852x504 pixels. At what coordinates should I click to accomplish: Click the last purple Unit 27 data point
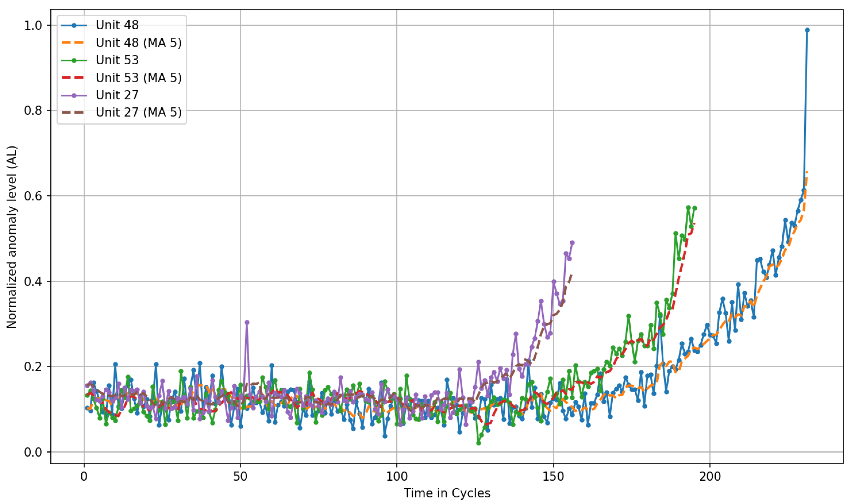click(572, 242)
